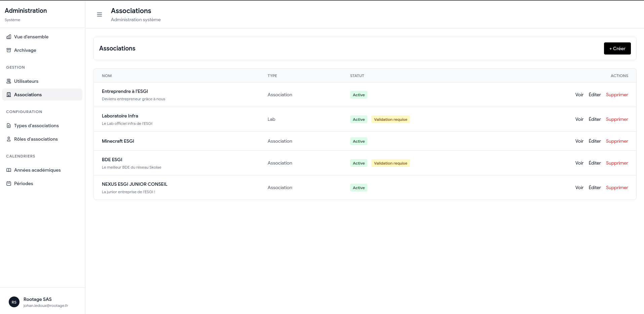
Task: Click the Utilisateurs people icon
Action: (x=9, y=81)
